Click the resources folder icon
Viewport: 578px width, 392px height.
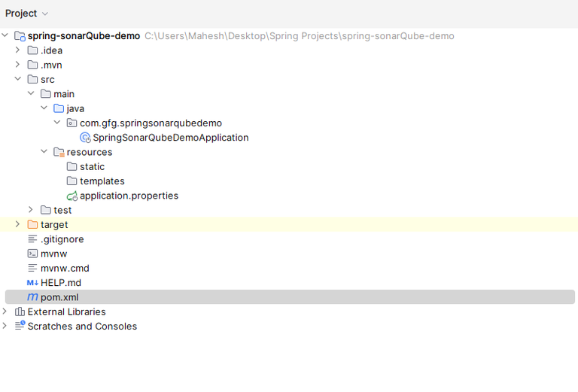point(59,152)
